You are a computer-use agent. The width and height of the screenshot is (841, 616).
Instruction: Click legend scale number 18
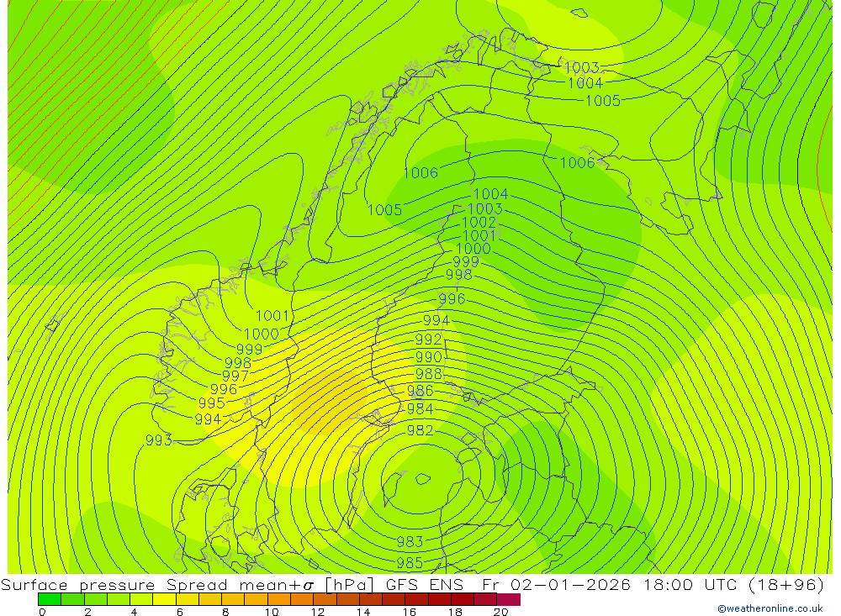point(455,612)
